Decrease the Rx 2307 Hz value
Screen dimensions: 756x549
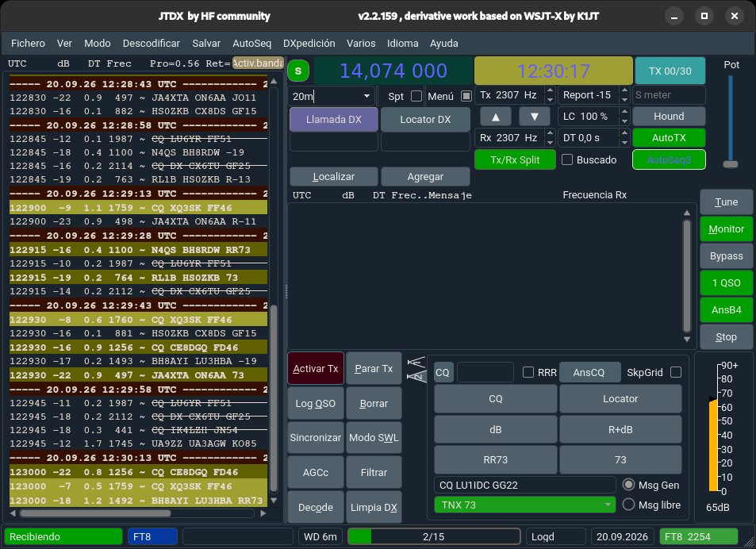click(550, 142)
